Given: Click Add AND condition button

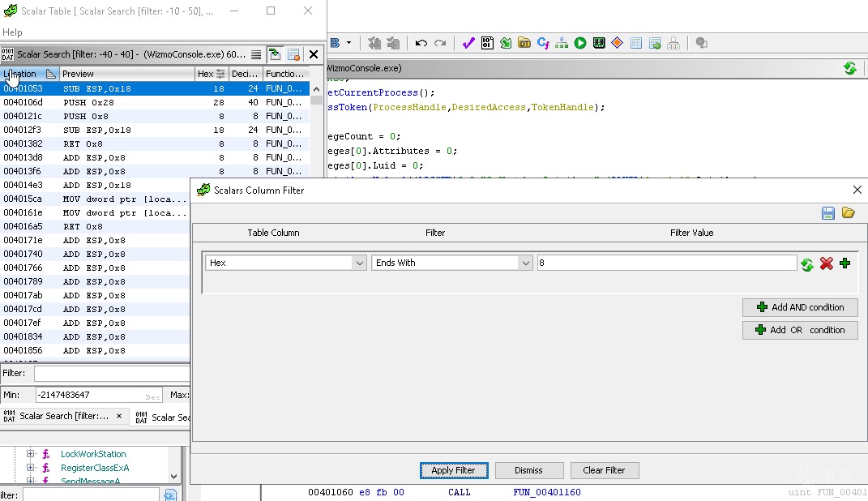Looking at the screenshot, I should (x=799, y=307).
